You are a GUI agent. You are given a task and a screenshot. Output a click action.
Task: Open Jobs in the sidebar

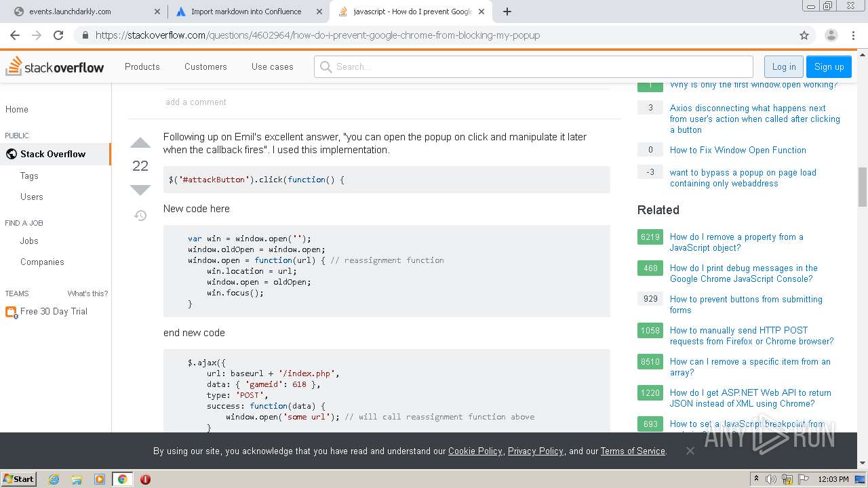29,241
